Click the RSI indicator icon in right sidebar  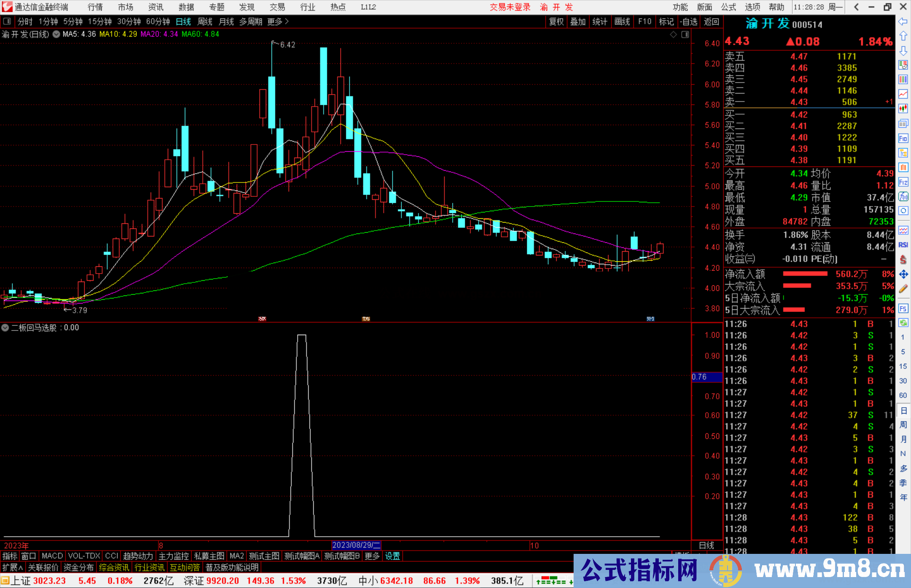[903, 245]
